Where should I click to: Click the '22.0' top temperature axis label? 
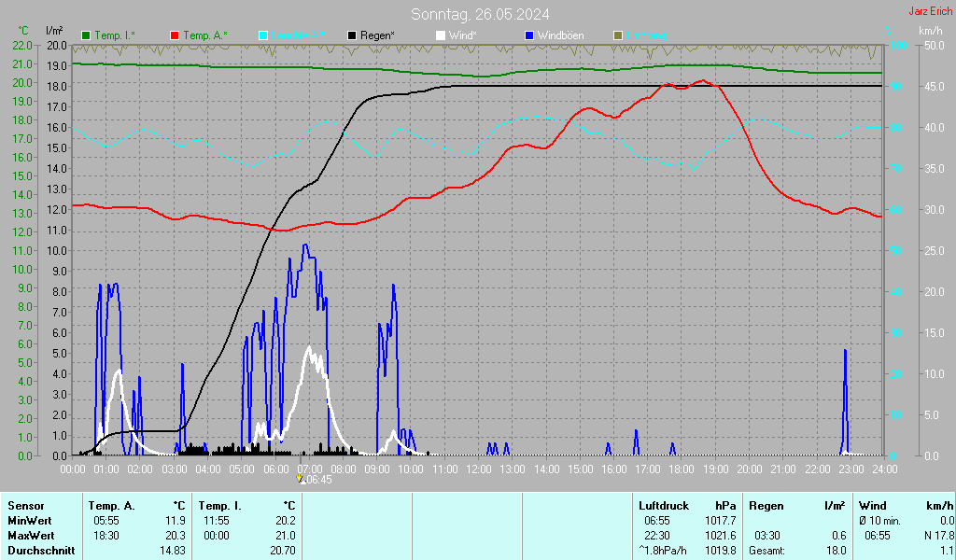(22, 46)
